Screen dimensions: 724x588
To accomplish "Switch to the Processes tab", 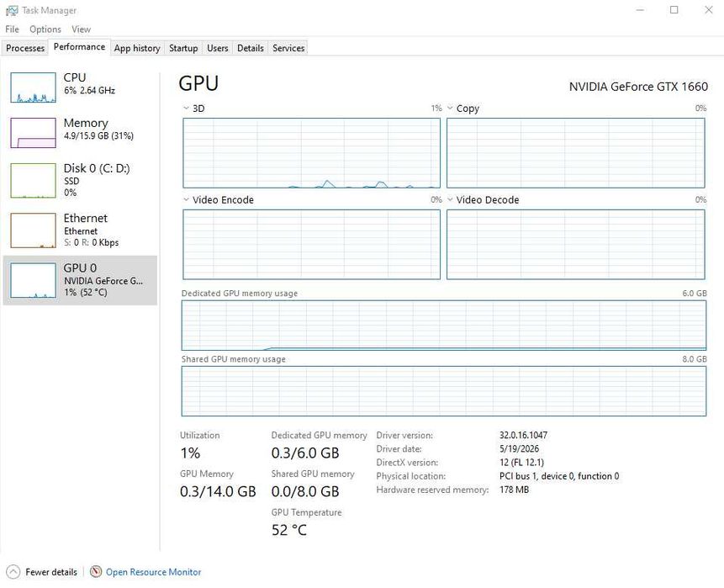I will pos(25,48).
